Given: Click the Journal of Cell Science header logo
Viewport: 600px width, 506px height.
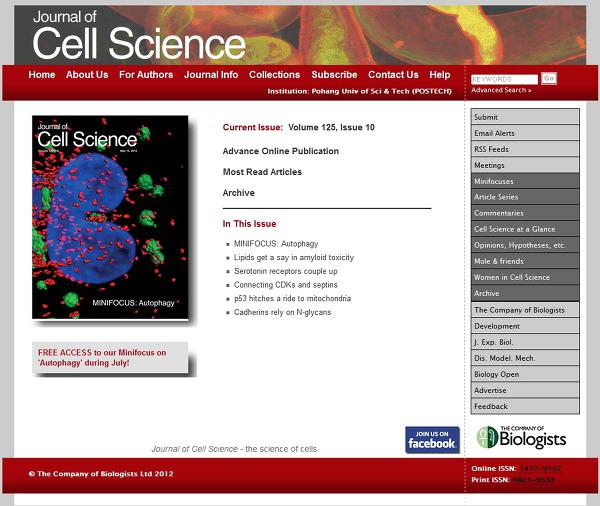Looking at the screenshot, I should pyautogui.click(x=139, y=35).
